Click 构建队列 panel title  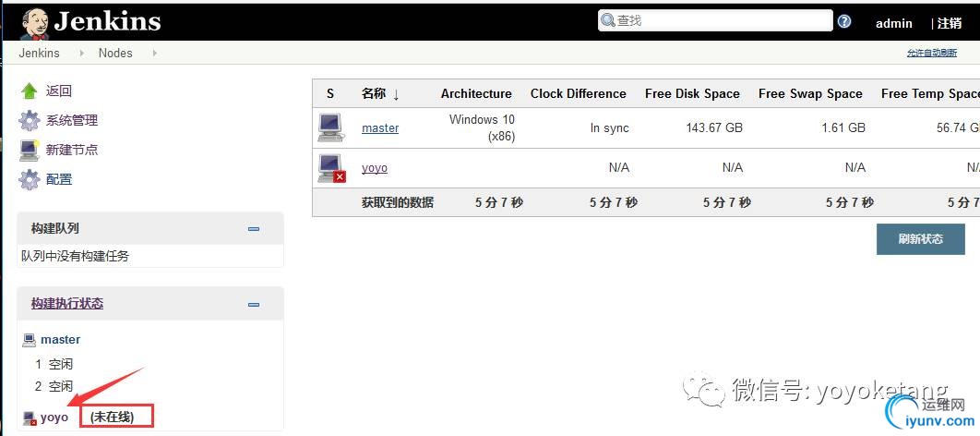[55, 228]
